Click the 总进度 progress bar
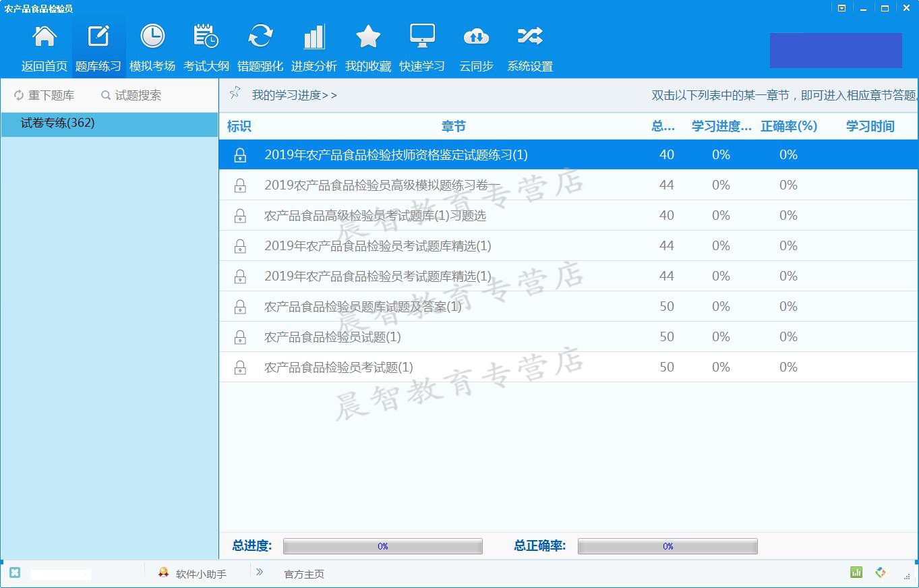 pos(383,546)
